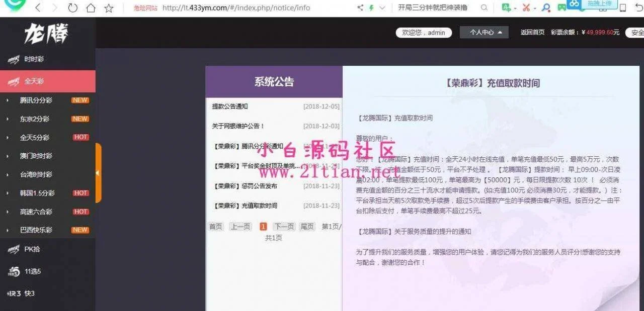
Task: Click the 下一页 pagination button
Action: pyautogui.click(x=284, y=227)
